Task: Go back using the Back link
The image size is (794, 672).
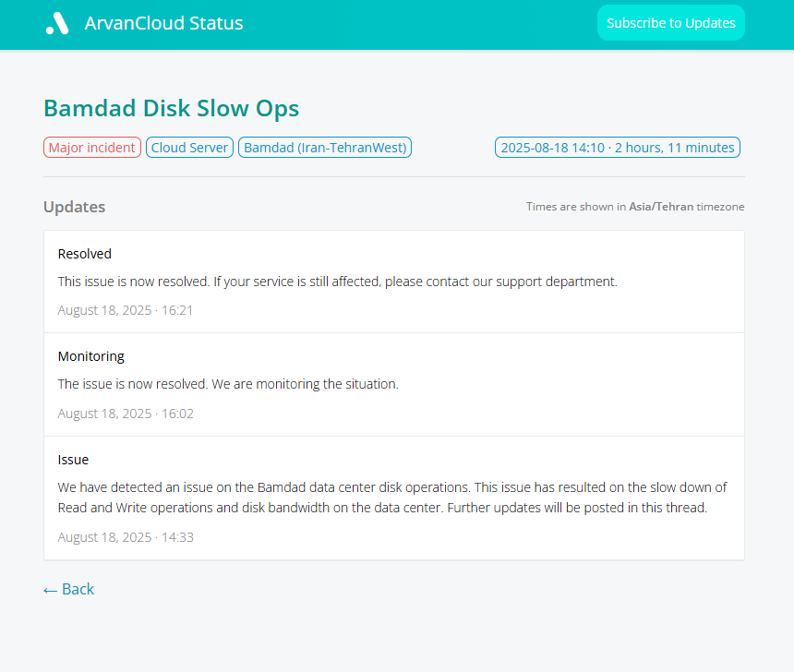Action: (69, 589)
